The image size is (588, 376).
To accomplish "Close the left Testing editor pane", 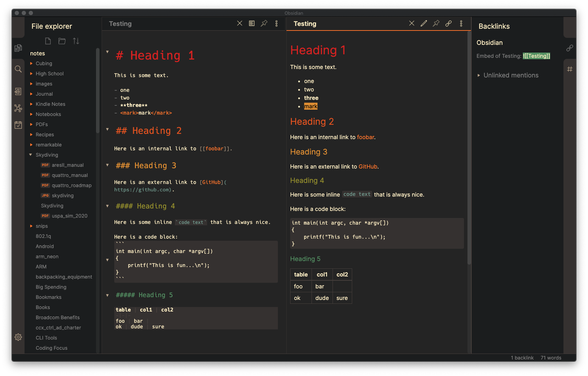I will [240, 23].
